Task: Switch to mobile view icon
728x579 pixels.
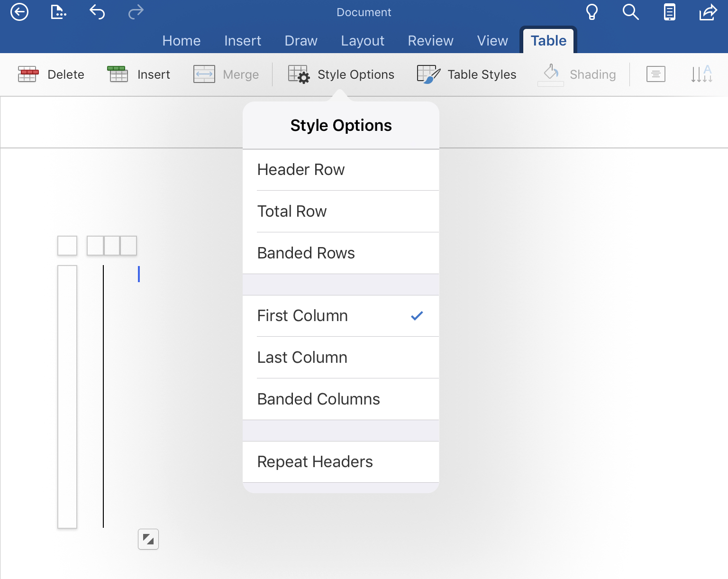Action: [670, 12]
